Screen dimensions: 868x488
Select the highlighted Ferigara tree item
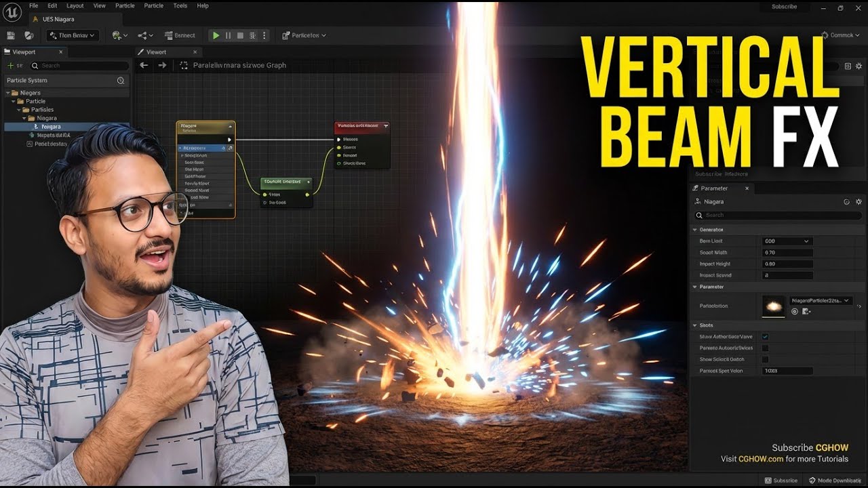pyautogui.click(x=66, y=127)
